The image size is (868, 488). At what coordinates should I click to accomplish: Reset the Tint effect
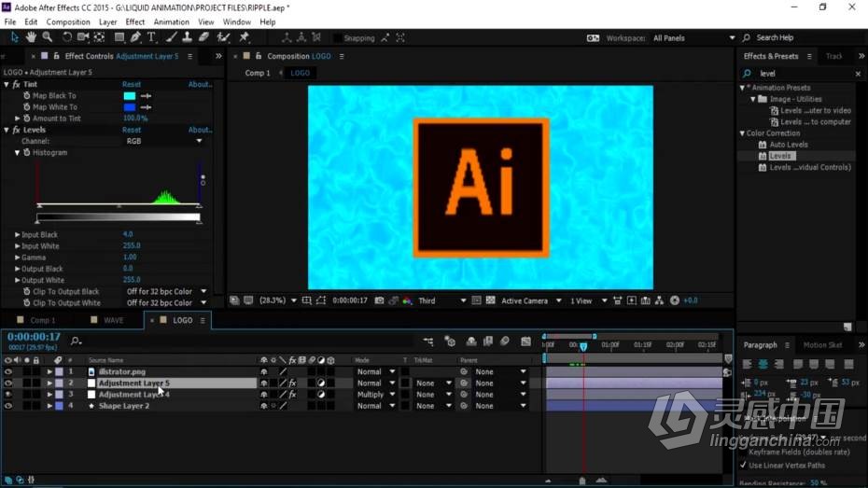pos(132,84)
